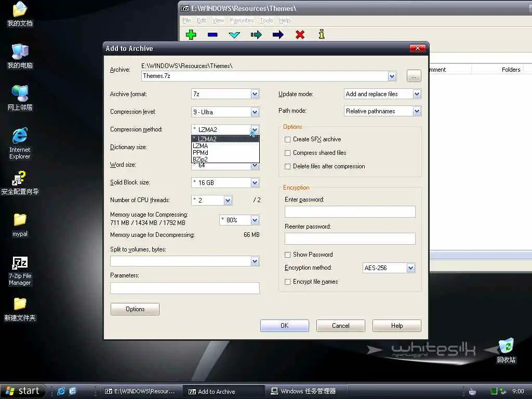Open the Solid Block size dropdown

[255, 183]
